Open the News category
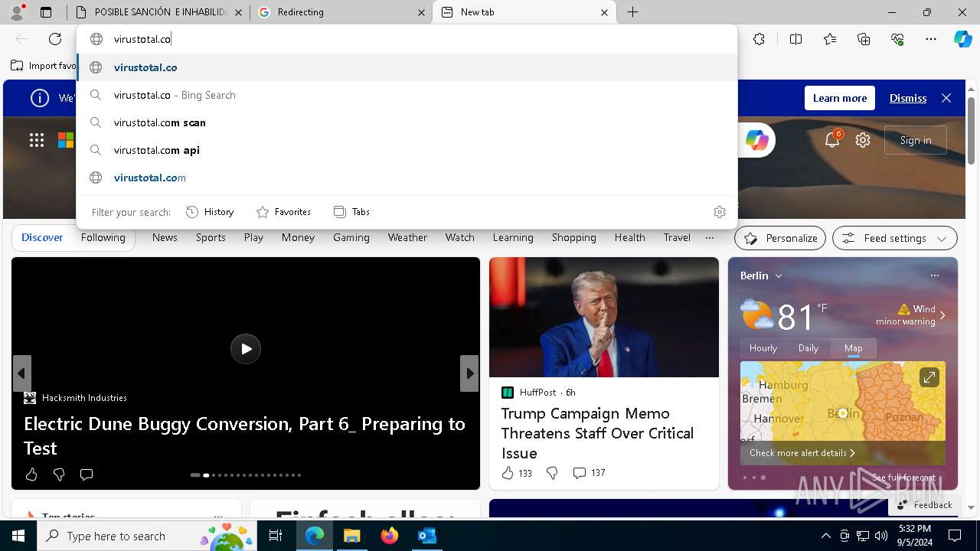 tap(165, 238)
